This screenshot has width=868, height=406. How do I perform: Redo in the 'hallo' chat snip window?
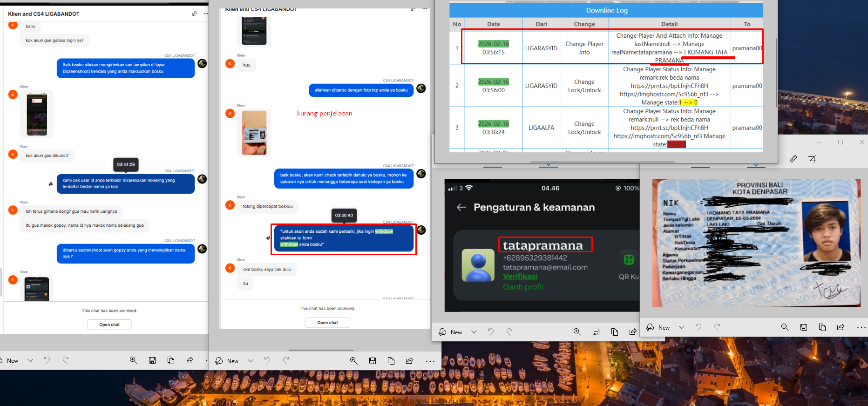coord(66,360)
